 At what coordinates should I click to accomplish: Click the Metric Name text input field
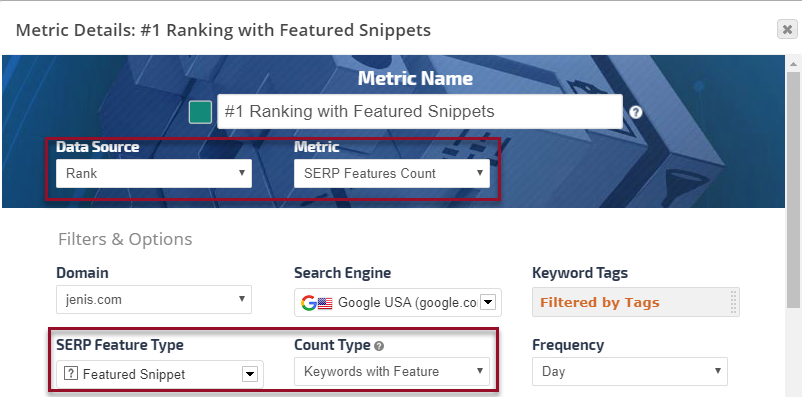point(420,112)
